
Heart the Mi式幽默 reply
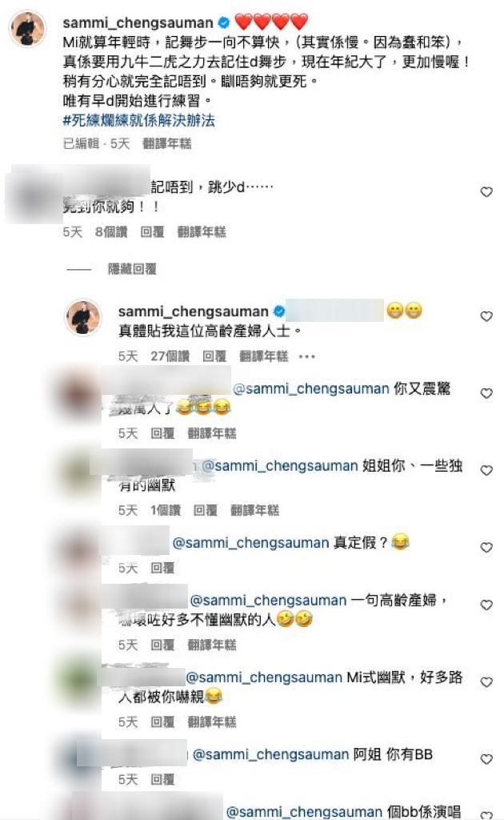(486, 682)
